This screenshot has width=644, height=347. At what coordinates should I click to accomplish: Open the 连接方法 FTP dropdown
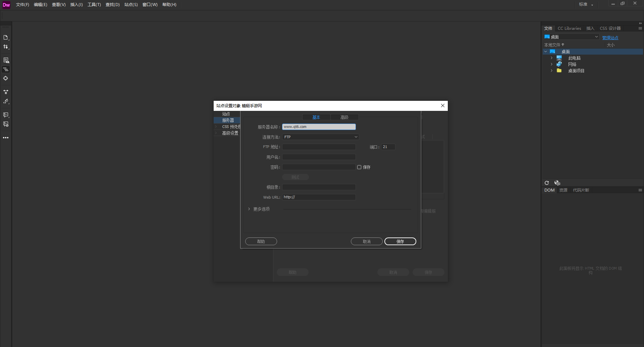point(320,137)
